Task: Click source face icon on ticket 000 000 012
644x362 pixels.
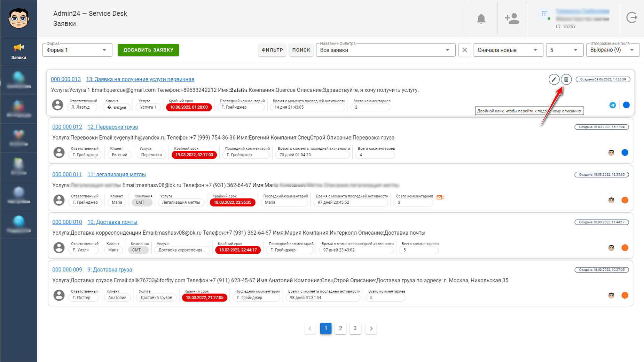Action: (x=611, y=152)
